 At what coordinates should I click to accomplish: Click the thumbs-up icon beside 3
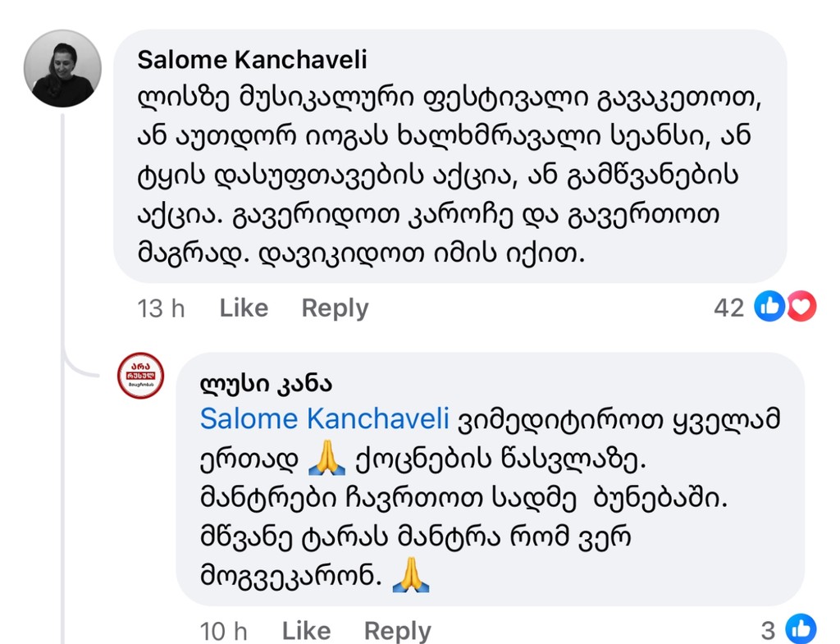[x=801, y=630]
